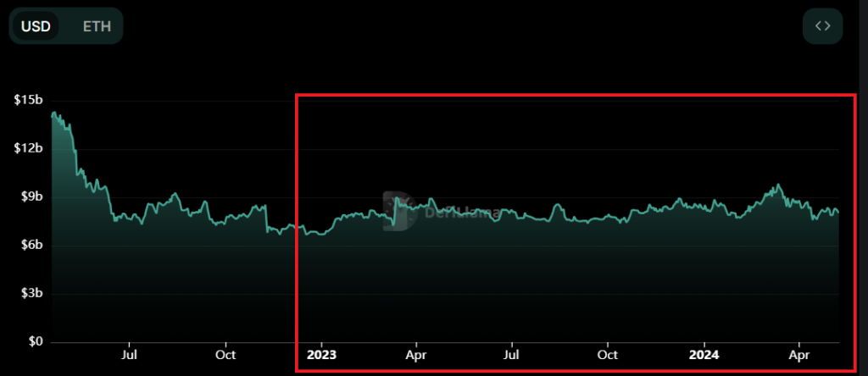Switch chart currency to ETH
The height and width of the screenshot is (376, 868).
(x=96, y=26)
